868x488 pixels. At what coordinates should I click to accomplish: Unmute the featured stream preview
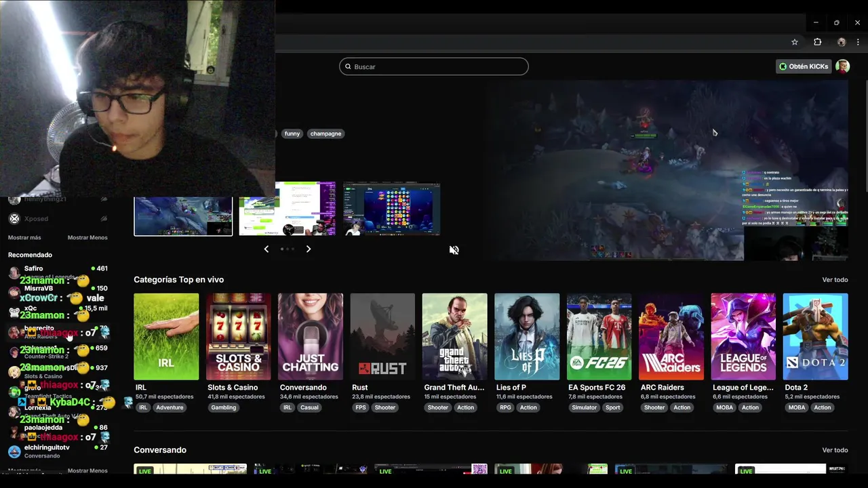[x=454, y=250]
